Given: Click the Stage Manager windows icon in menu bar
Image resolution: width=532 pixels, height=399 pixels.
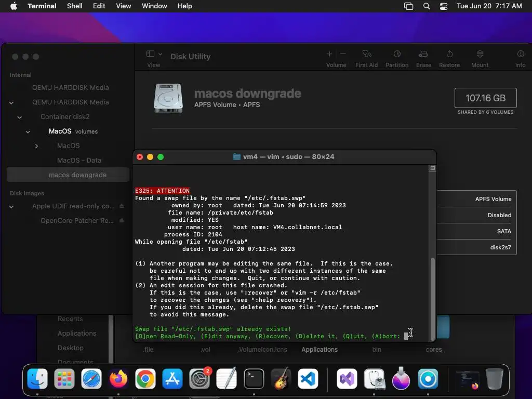Looking at the screenshot, I should click(408, 6).
